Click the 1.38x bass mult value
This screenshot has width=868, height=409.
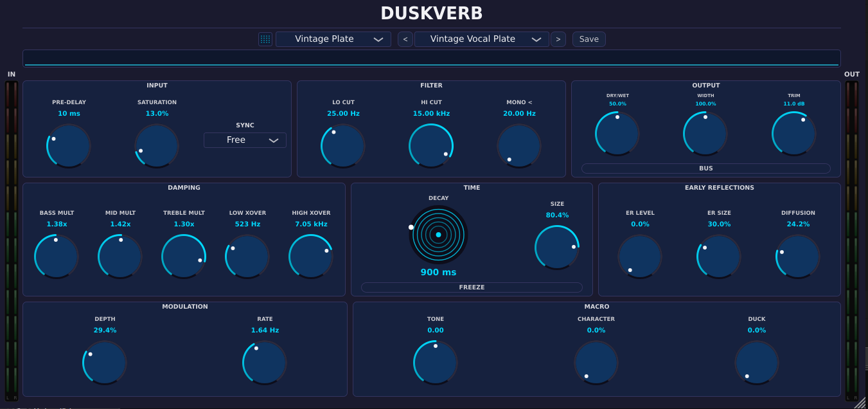coord(57,224)
